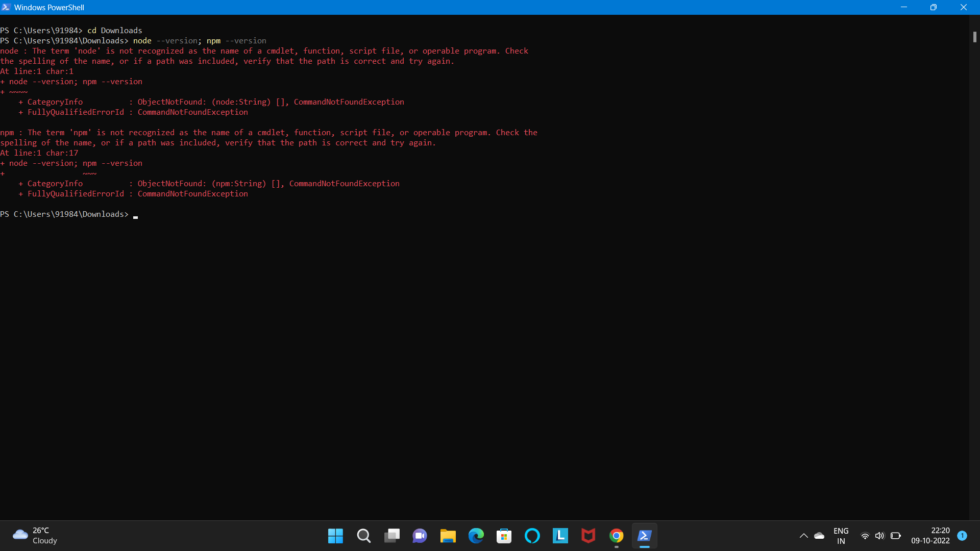Image resolution: width=980 pixels, height=551 pixels.
Task: Open taskbar Search
Action: coord(363,536)
